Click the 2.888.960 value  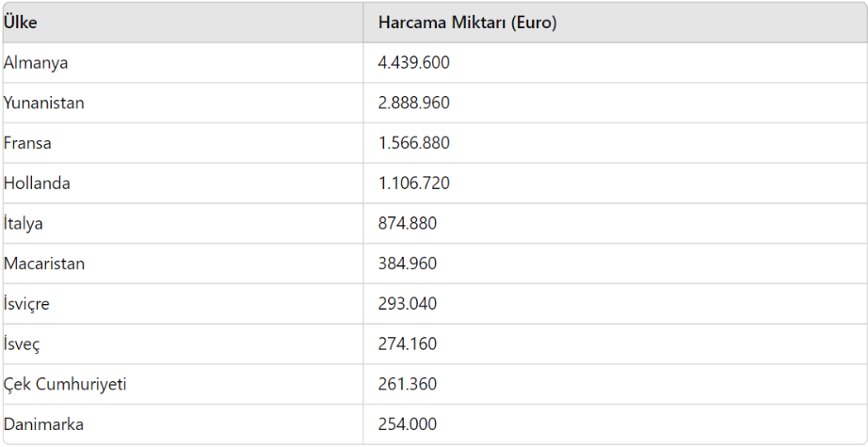[414, 104]
